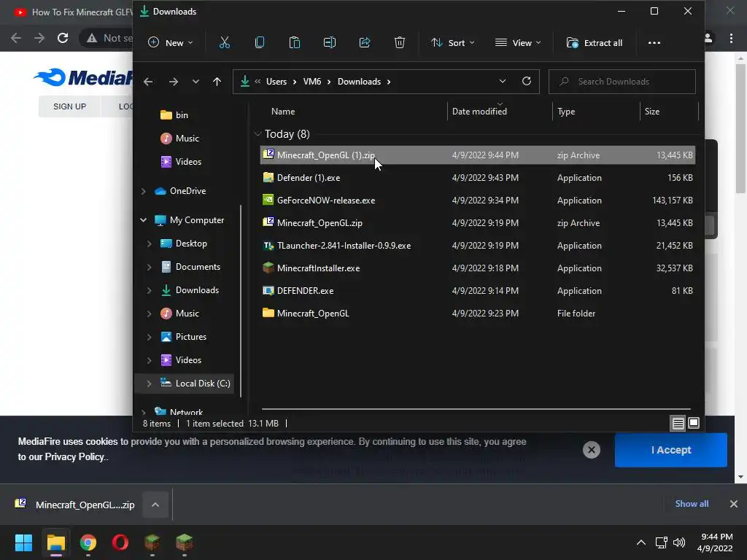Click the network tray icon
The image size is (747, 560).
click(x=661, y=542)
